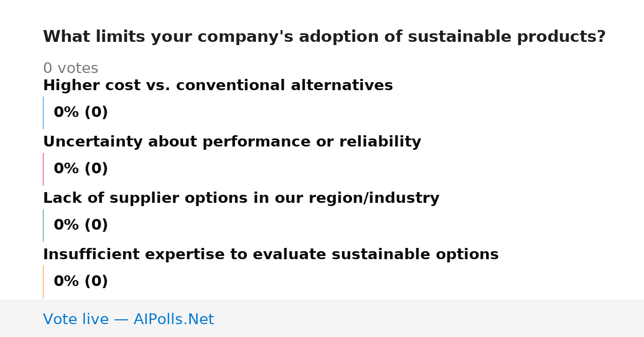Click 0% (0) result under Insufficient expertise
Viewport: 644px width, 337px height.
(x=80, y=282)
